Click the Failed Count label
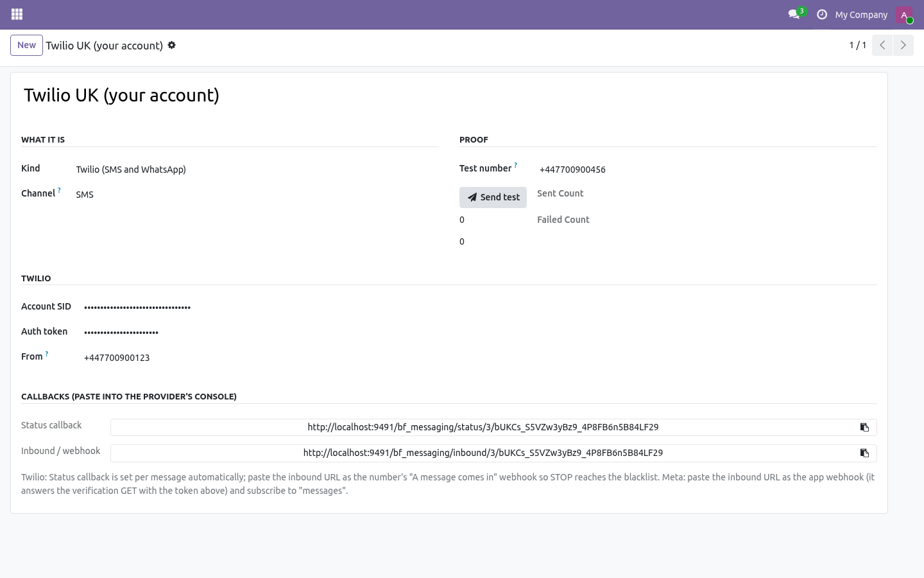Image resolution: width=924 pixels, height=578 pixels. tap(563, 220)
